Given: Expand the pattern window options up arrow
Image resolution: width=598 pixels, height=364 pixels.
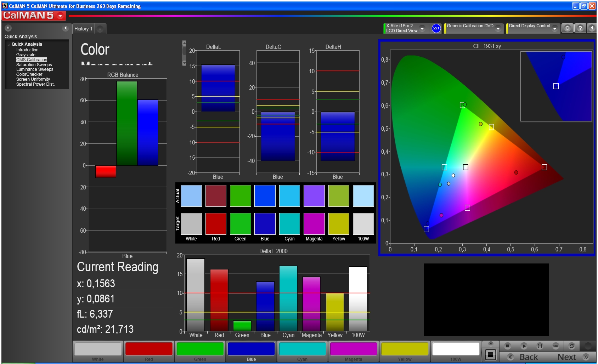Looking at the screenshot, I should click(x=491, y=343).
